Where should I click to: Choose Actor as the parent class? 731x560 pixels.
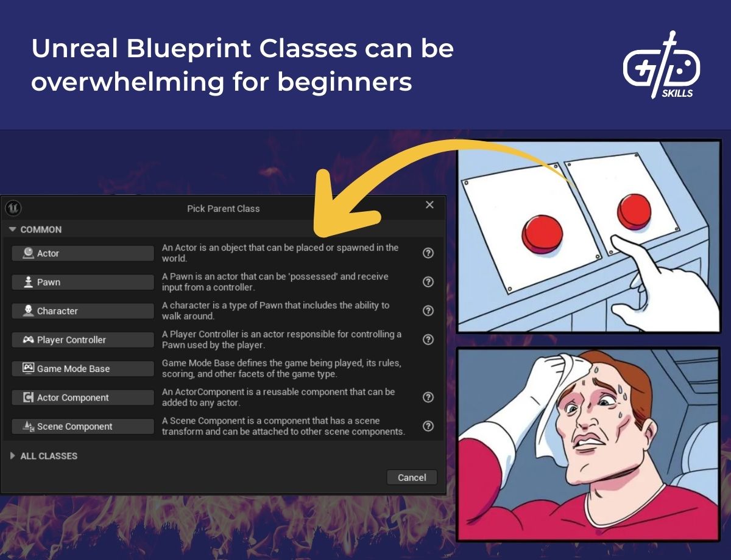(x=82, y=253)
